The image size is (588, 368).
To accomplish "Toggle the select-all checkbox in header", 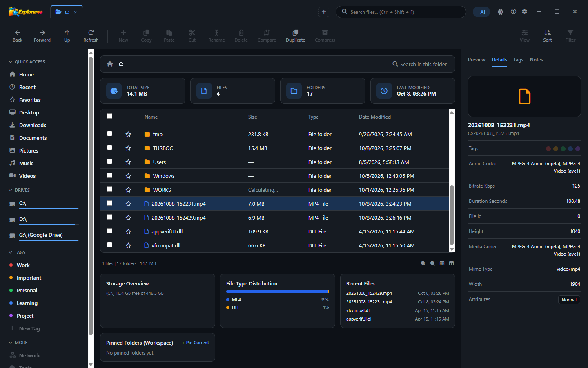I will (x=109, y=116).
